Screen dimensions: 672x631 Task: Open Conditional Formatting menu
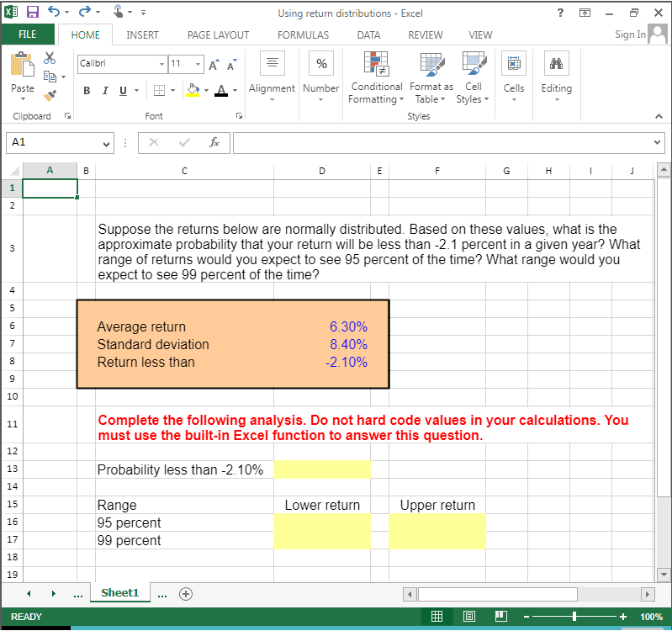coord(376,77)
